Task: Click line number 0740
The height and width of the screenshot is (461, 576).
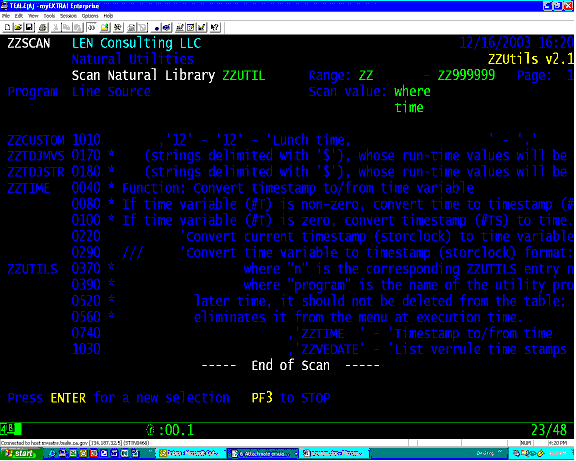Action: [x=86, y=334]
